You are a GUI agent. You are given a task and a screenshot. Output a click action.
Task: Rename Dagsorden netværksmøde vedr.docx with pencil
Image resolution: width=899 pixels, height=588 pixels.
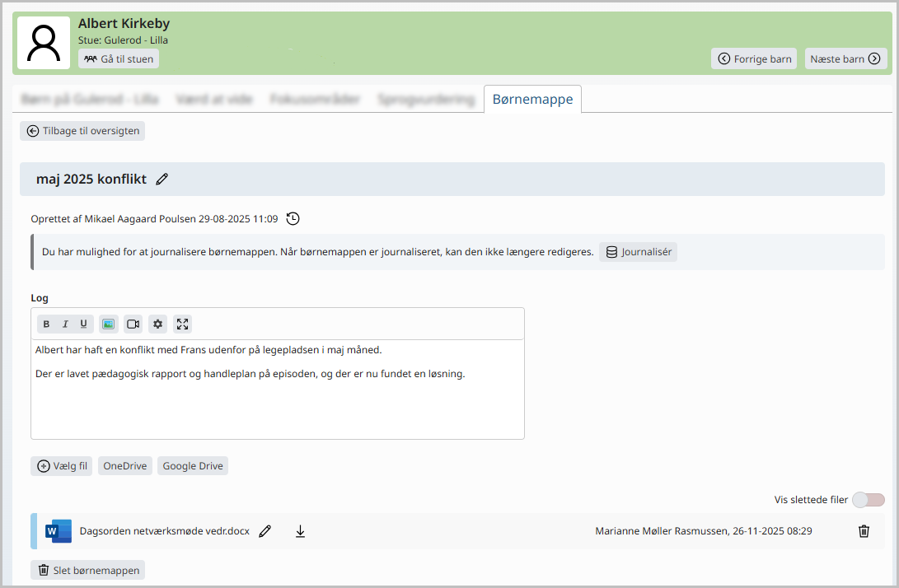(265, 531)
